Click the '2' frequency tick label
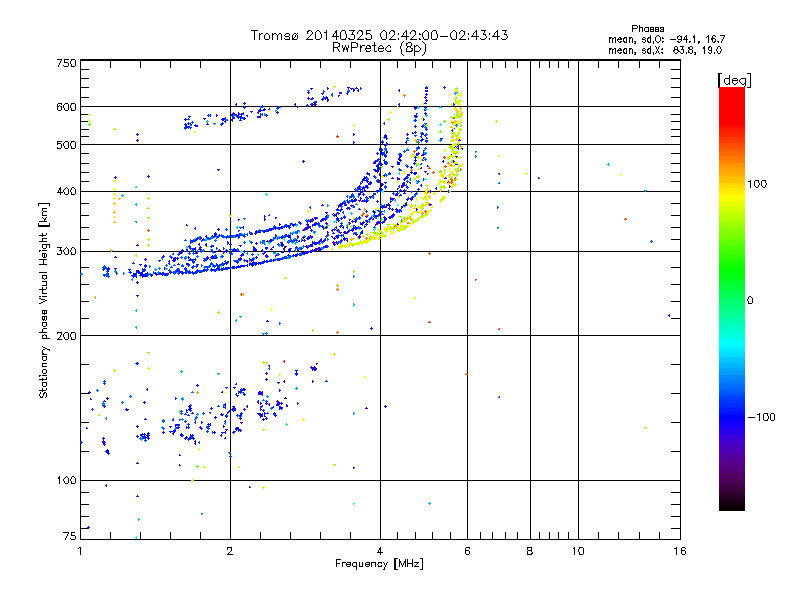The width and height of the screenshot is (800, 600). coord(230,551)
